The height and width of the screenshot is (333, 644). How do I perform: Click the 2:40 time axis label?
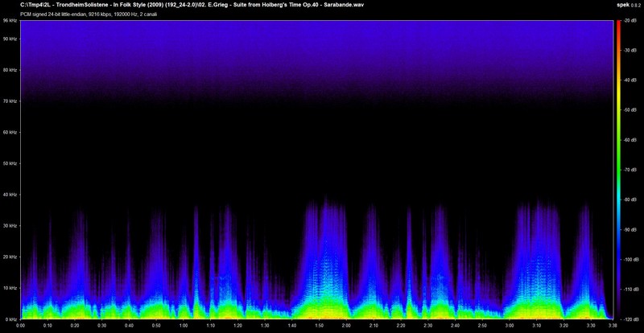click(x=455, y=325)
